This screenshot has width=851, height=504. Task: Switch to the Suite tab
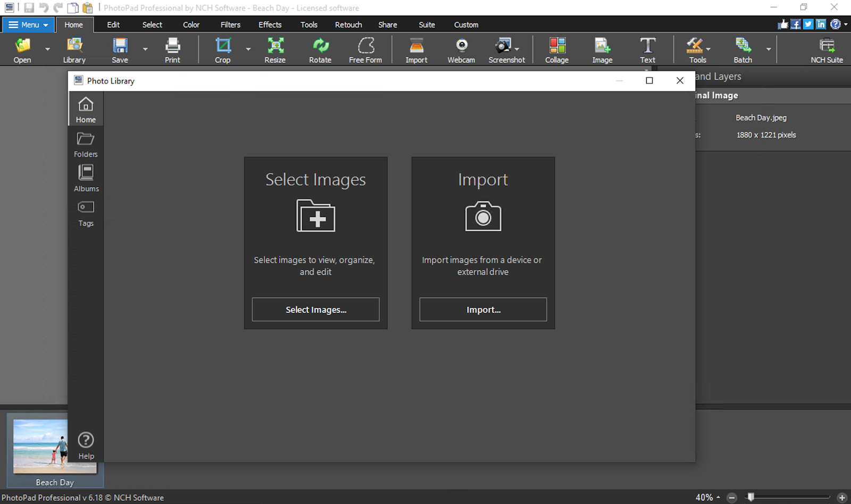[x=427, y=24]
